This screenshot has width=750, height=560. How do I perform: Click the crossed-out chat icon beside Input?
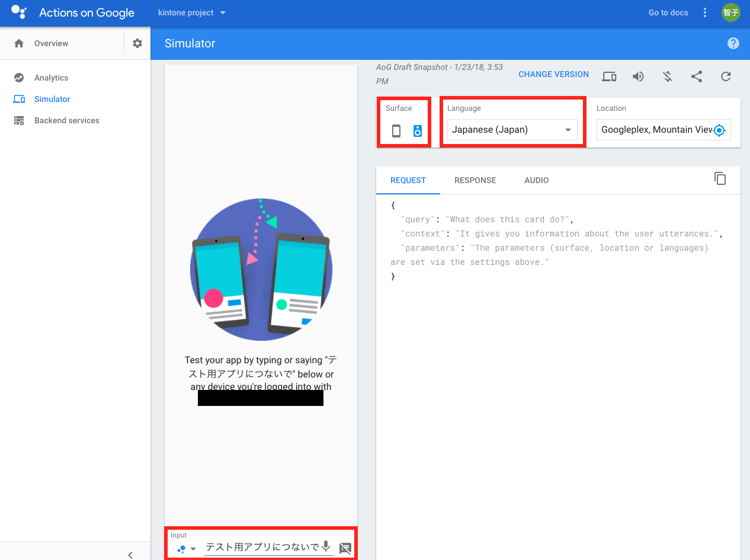345,548
